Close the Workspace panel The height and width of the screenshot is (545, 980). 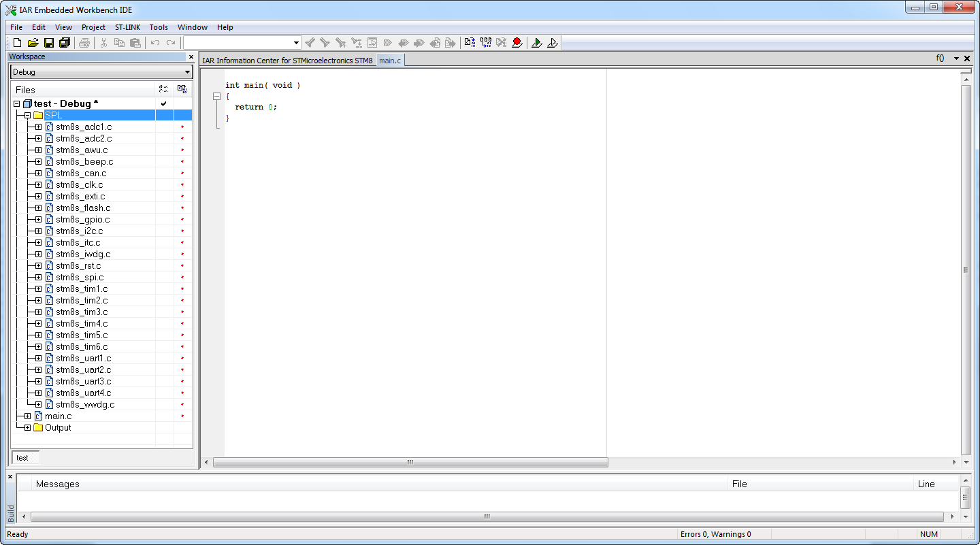click(191, 57)
